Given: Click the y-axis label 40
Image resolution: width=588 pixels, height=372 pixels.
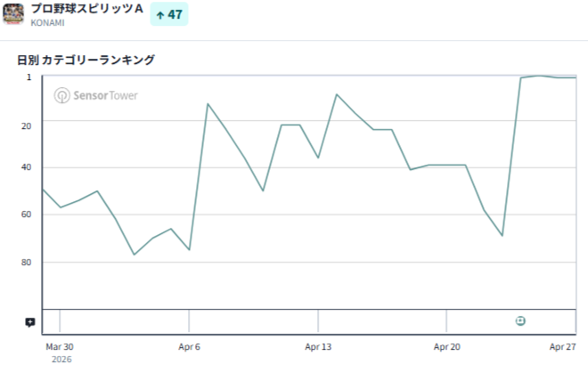Looking at the screenshot, I should click(x=26, y=167).
